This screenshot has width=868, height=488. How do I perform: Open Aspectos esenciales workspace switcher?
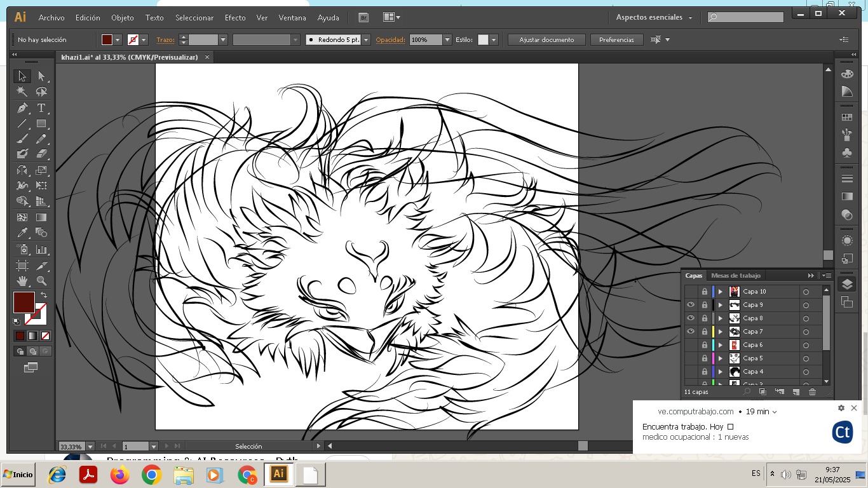coord(654,18)
